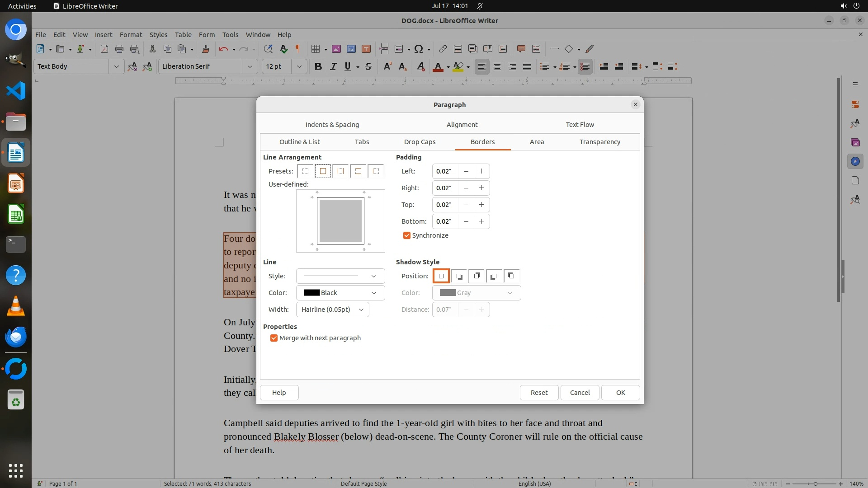Open the Indents & Spacing tab

332,125
